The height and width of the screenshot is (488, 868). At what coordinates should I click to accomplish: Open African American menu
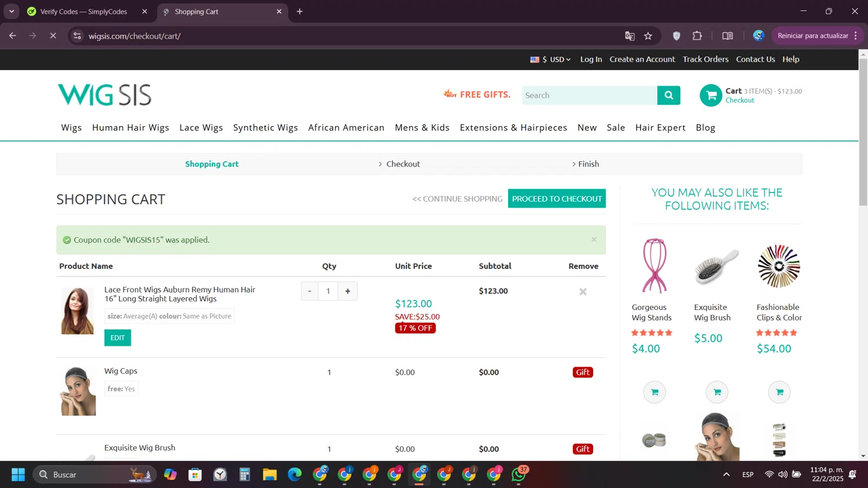346,128
